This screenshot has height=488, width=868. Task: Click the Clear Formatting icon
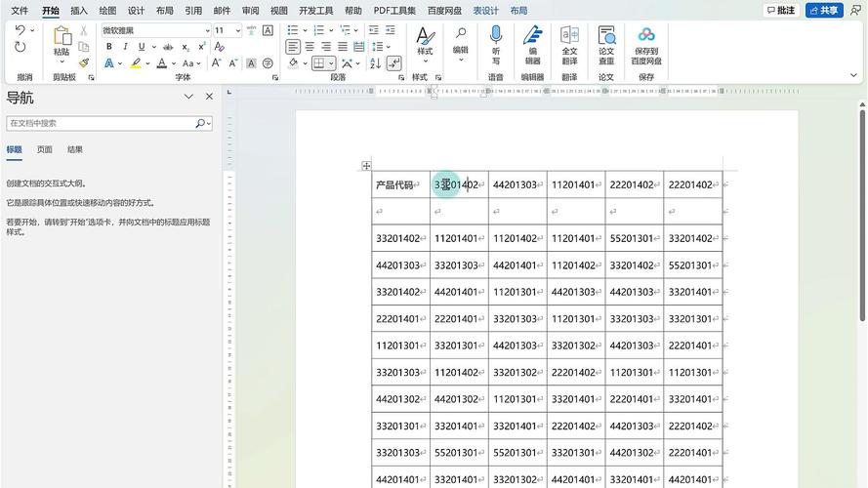220,47
